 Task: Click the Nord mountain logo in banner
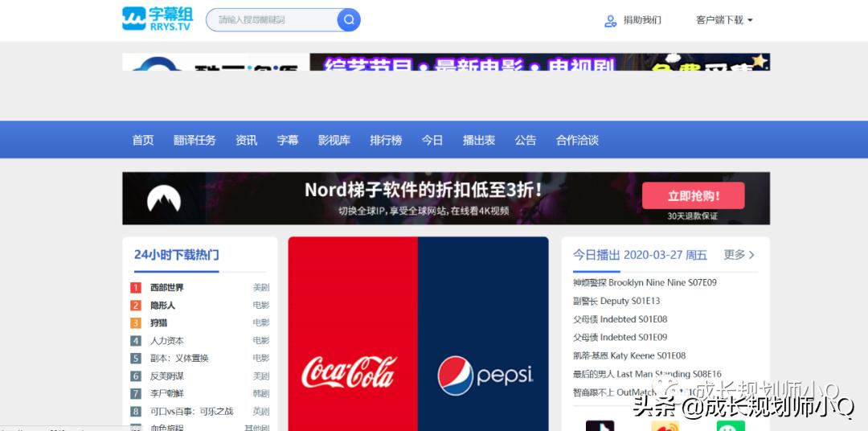coord(164,199)
